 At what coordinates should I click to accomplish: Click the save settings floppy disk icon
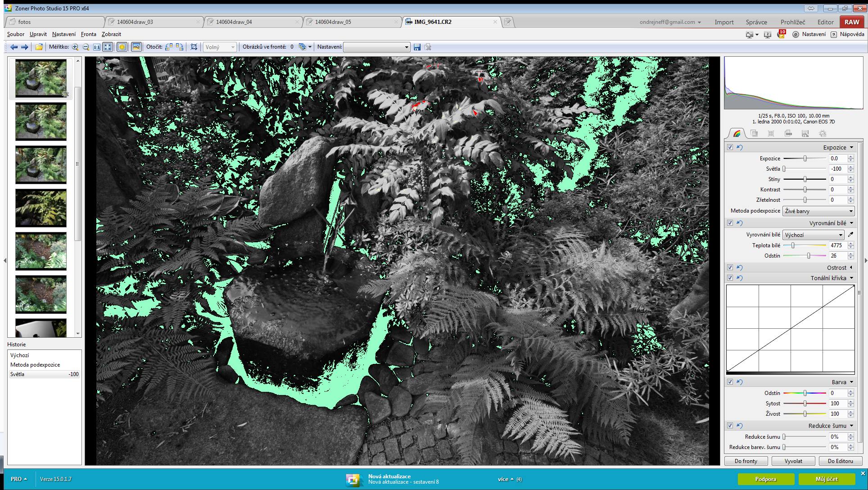click(x=417, y=47)
